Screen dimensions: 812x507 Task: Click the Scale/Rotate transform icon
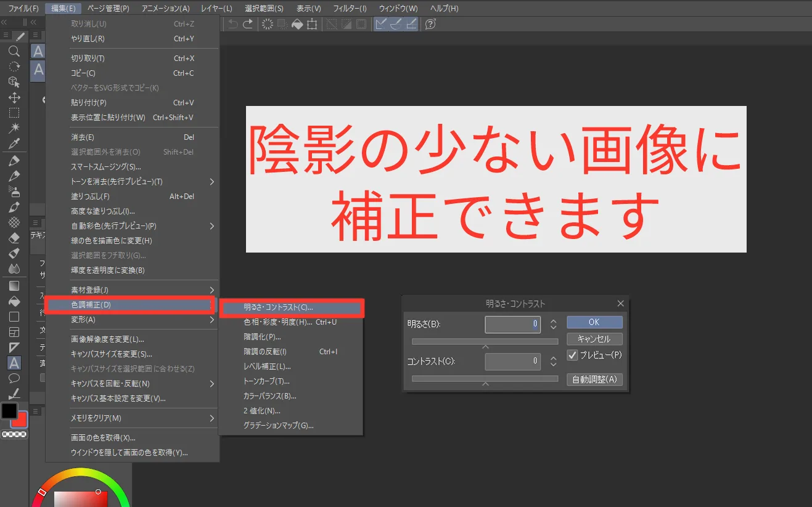tap(312, 24)
